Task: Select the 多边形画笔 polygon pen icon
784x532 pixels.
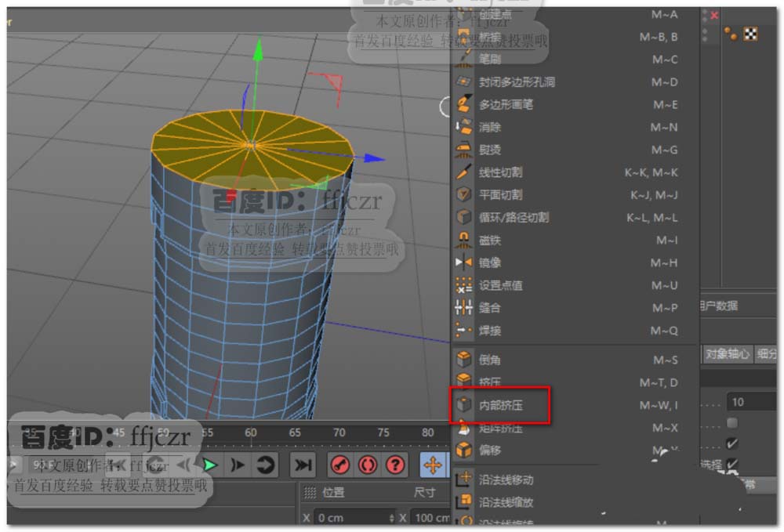Action: (x=464, y=104)
